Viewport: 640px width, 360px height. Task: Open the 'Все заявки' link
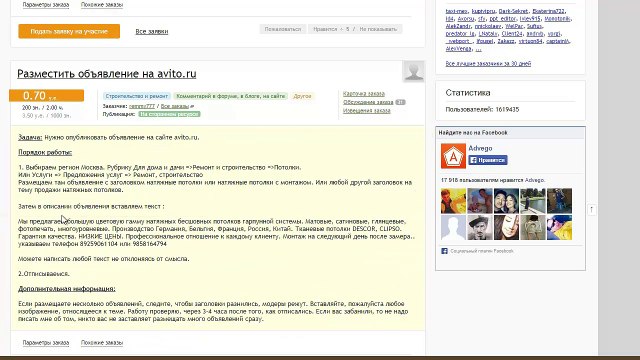pos(152,31)
